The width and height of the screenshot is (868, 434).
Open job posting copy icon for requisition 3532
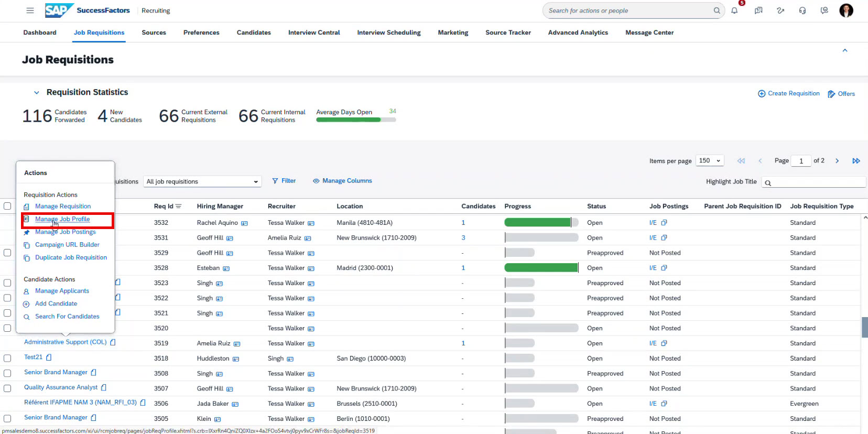(664, 223)
